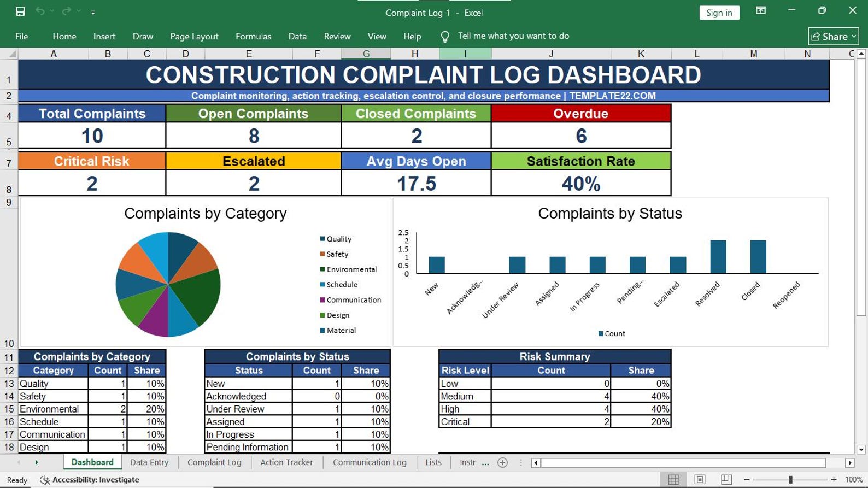Click Tell me what you want to do field
868x488 pixels.
[x=513, y=36]
